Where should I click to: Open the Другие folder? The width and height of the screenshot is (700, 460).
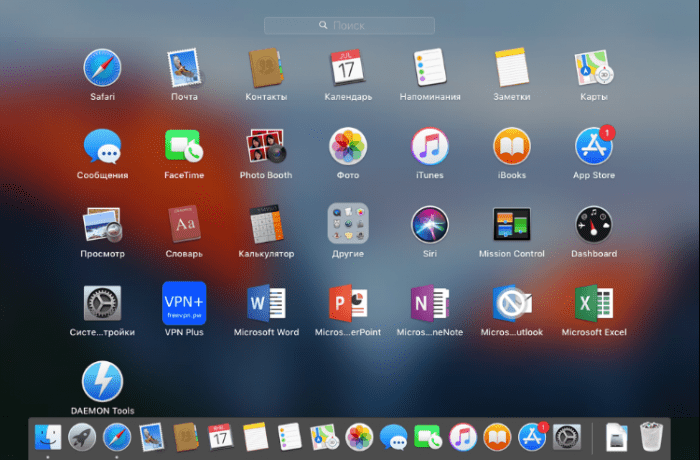pos(348,224)
